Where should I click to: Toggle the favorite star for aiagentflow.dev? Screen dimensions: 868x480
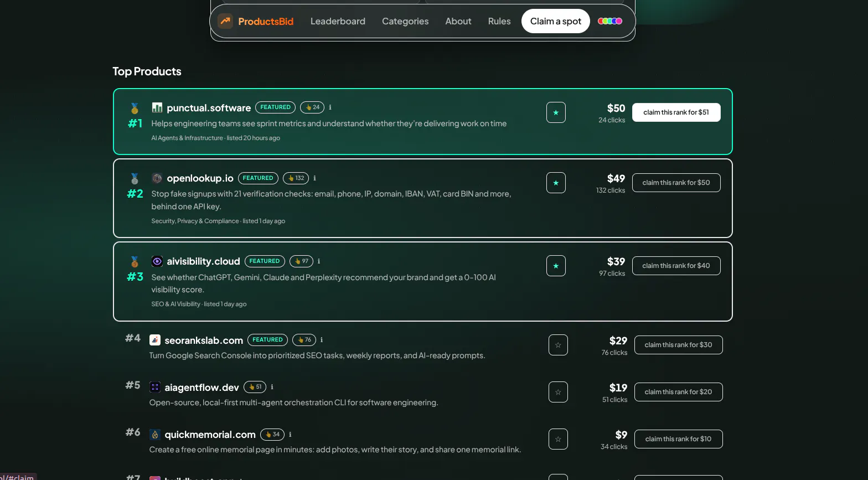tap(558, 392)
